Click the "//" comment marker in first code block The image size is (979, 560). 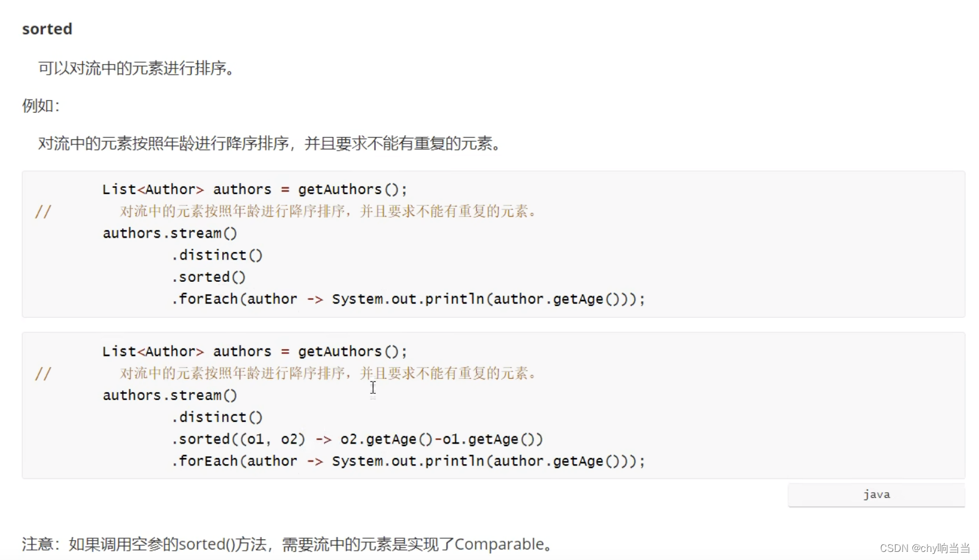(43, 212)
